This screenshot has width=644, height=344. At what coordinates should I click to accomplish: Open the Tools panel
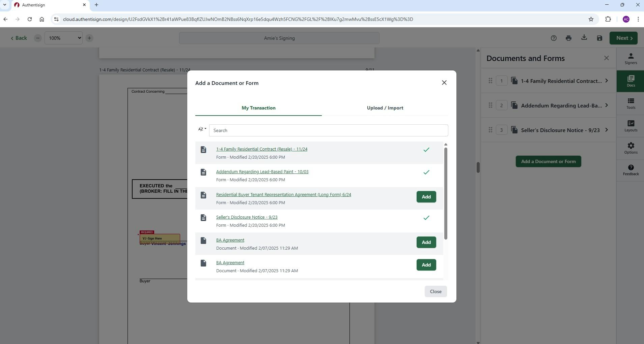pyautogui.click(x=630, y=103)
